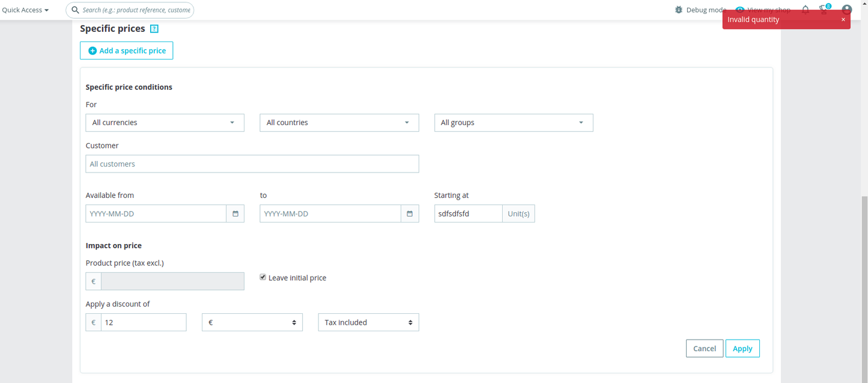Screen dimensions: 868x383
Task: Open the discount type € selector
Action: click(252, 322)
